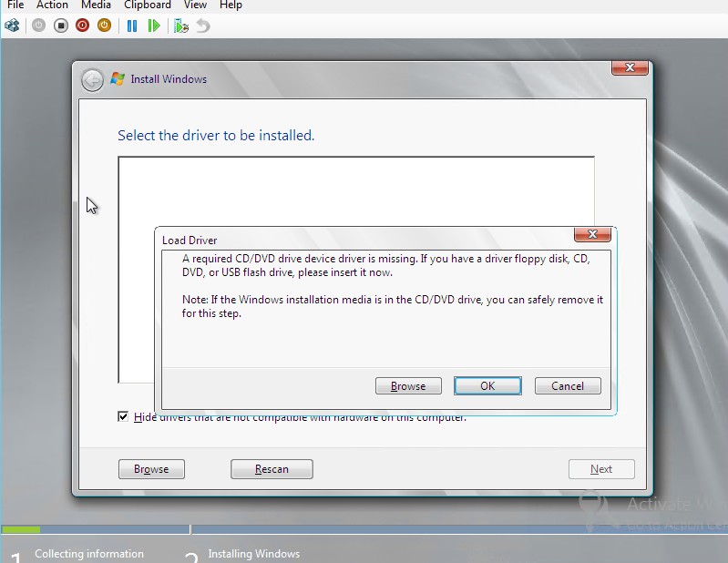
Task: Pause the virtual machine
Action: [132, 26]
